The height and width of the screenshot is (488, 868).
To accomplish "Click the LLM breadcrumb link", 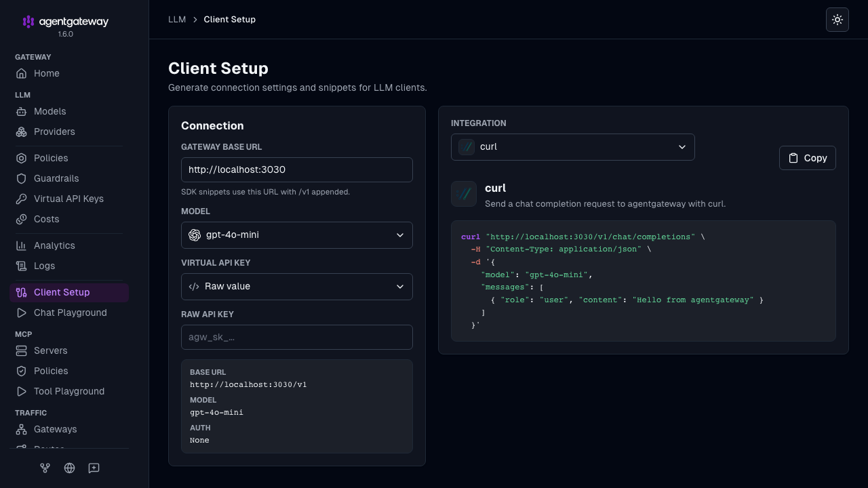I will click(x=177, y=19).
